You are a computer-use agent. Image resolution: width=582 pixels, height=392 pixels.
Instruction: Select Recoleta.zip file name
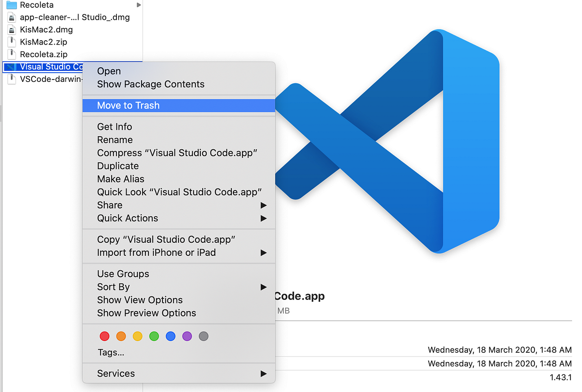(x=44, y=54)
